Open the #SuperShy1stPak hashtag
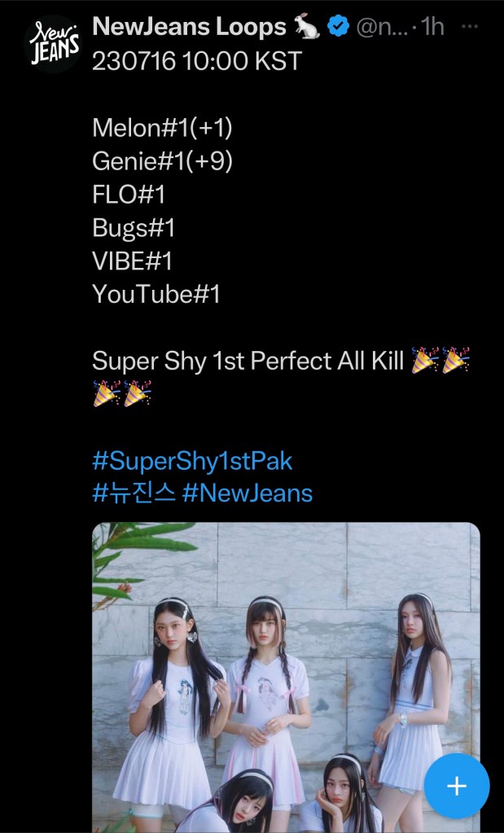This screenshot has height=833, width=504. [x=192, y=461]
